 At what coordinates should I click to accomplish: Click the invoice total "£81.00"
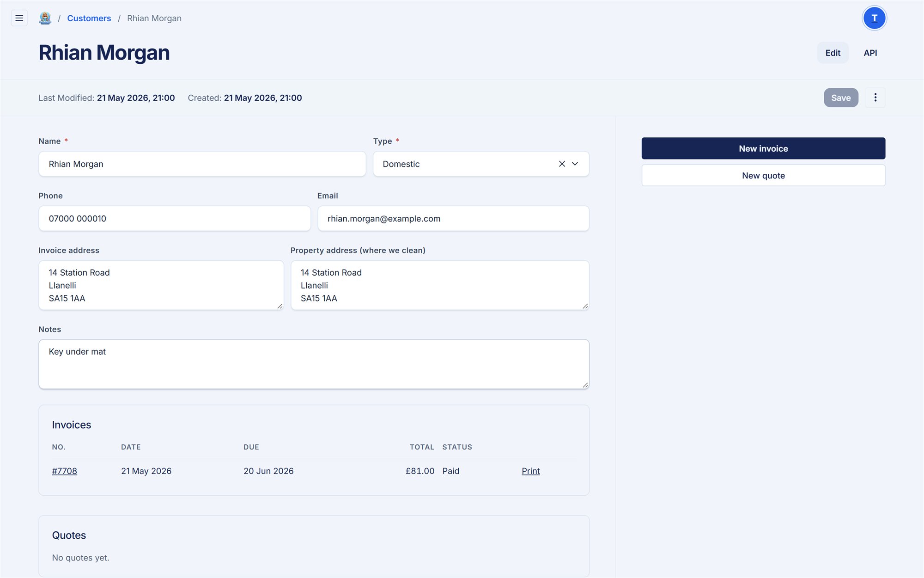(420, 471)
